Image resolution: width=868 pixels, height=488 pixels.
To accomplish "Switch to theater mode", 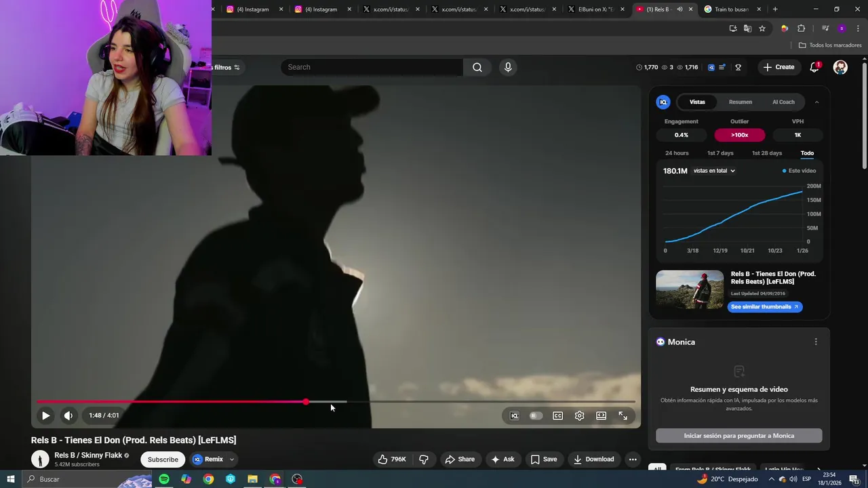I will pos(601,415).
